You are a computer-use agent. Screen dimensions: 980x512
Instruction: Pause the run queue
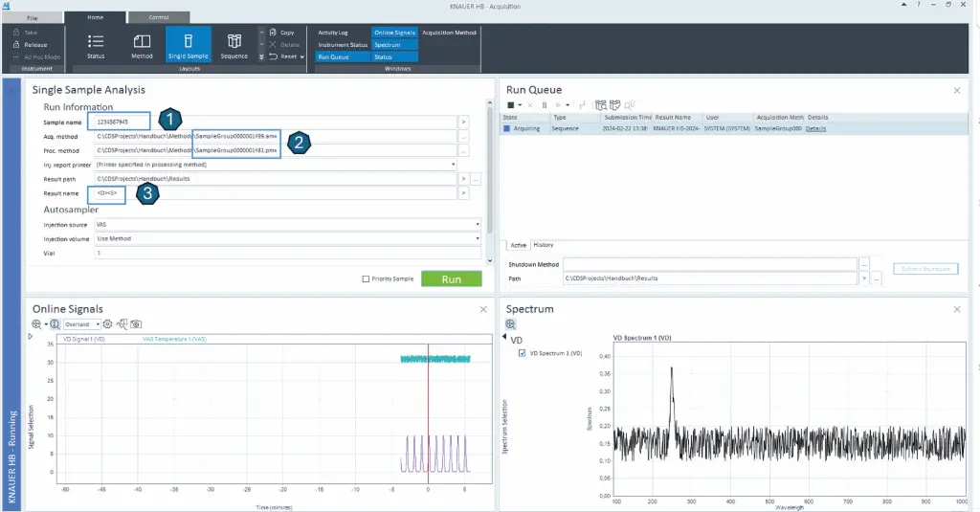tap(545, 105)
